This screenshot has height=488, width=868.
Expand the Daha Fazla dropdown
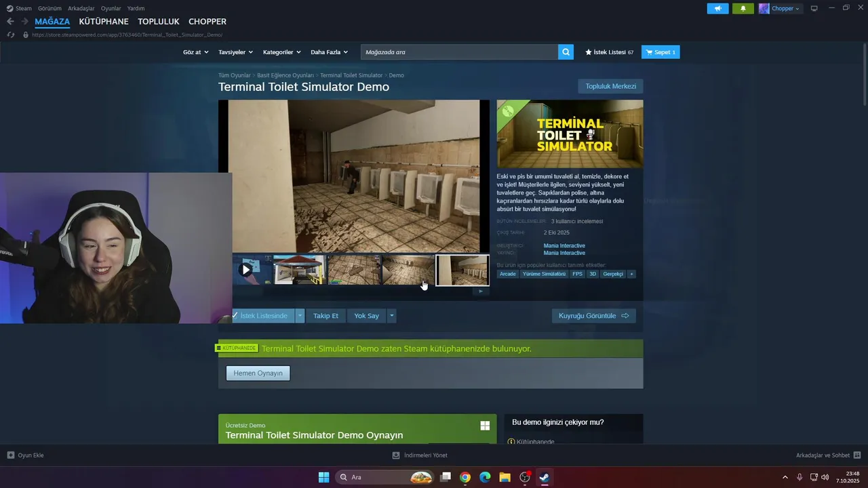(329, 52)
